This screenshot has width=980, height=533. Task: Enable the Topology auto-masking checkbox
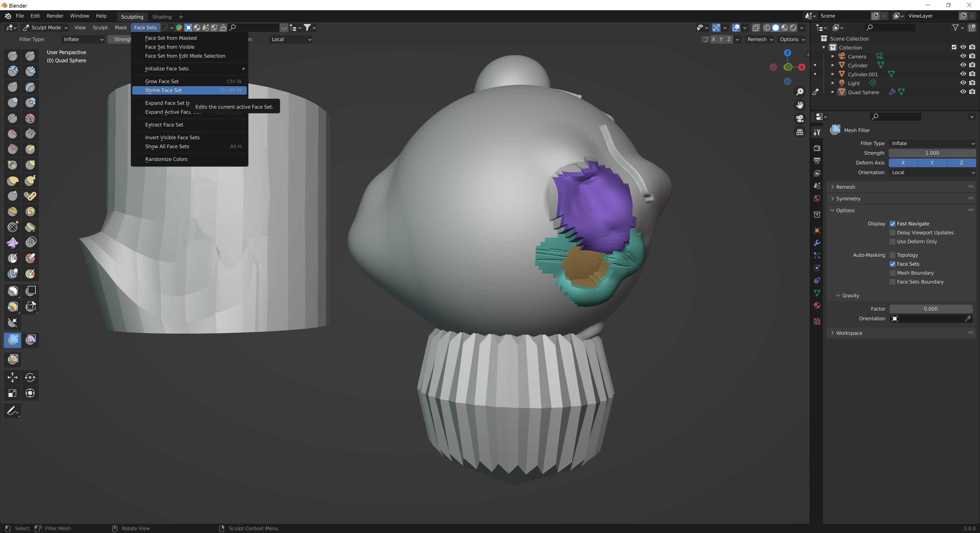(x=892, y=255)
